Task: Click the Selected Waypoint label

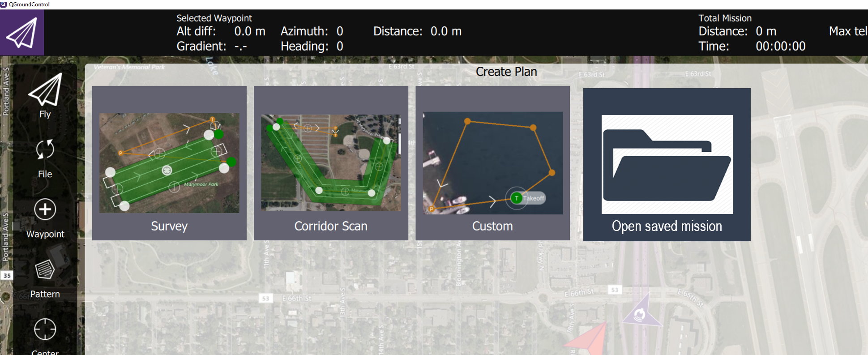Action: [214, 18]
